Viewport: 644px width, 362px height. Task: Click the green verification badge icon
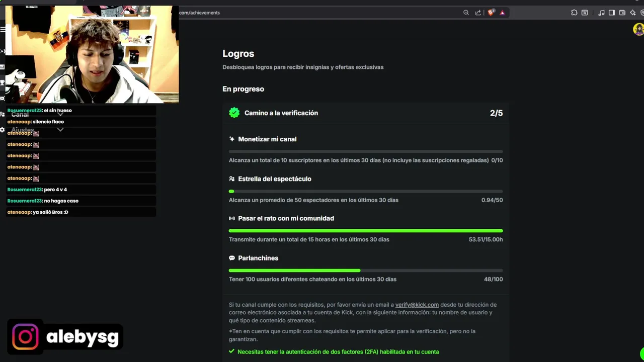234,113
